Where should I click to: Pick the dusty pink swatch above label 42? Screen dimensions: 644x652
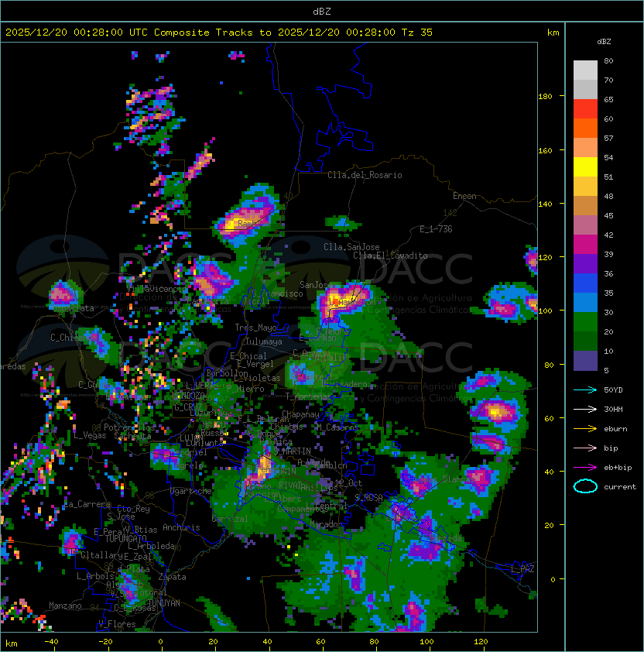(585, 225)
